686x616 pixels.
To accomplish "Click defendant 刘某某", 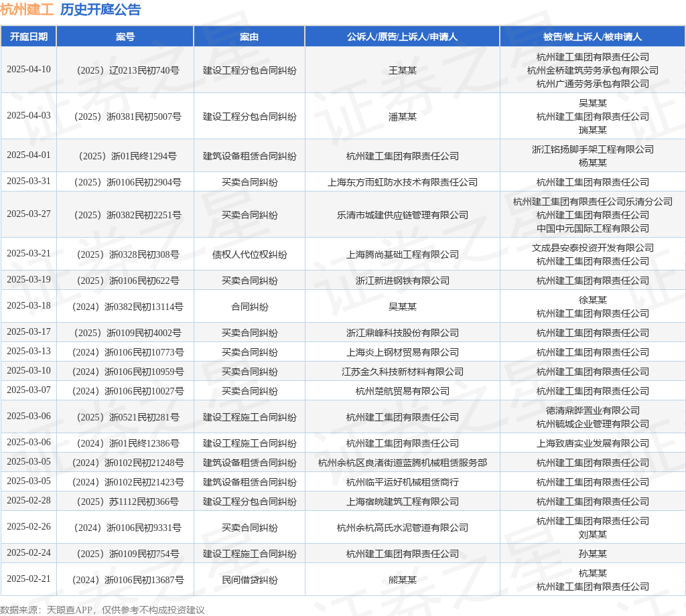I will coord(593,535).
